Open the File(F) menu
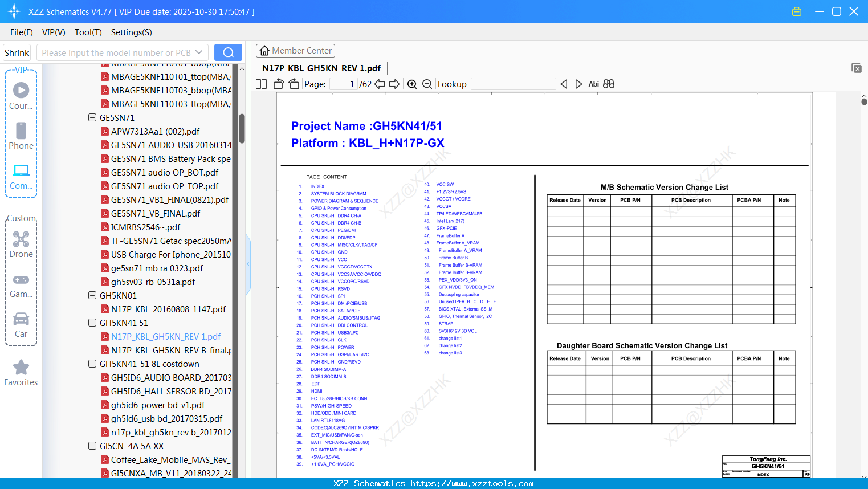 22,32
